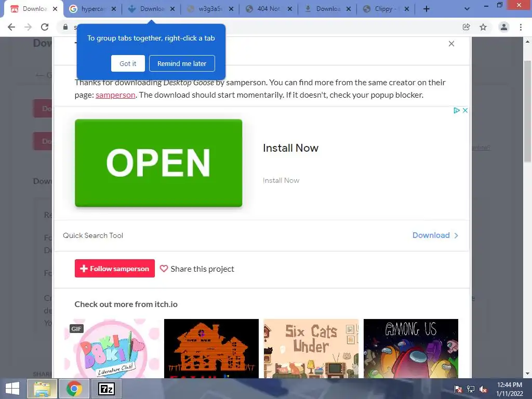Click the page's vertical scrollbar thumb
Image resolution: width=532 pixels, height=399 pixels.
pyautogui.click(x=527, y=112)
